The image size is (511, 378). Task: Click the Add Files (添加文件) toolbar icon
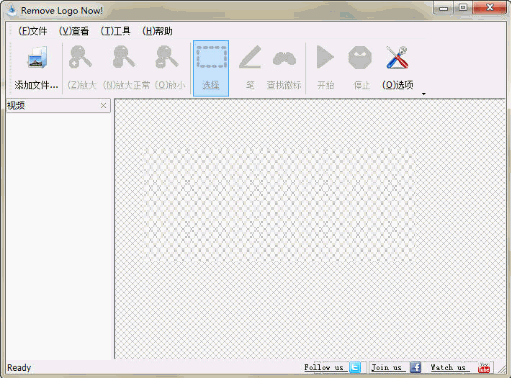click(37, 57)
